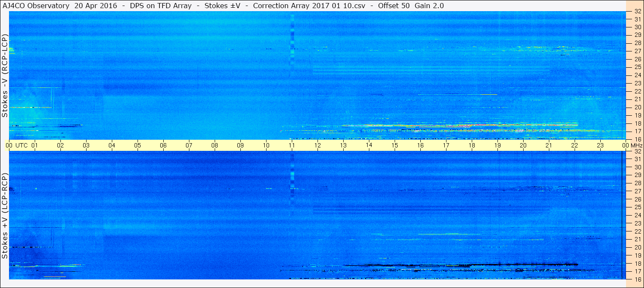Select the 18 hour marker on the time axis
The image size is (644, 288).
(x=472, y=145)
